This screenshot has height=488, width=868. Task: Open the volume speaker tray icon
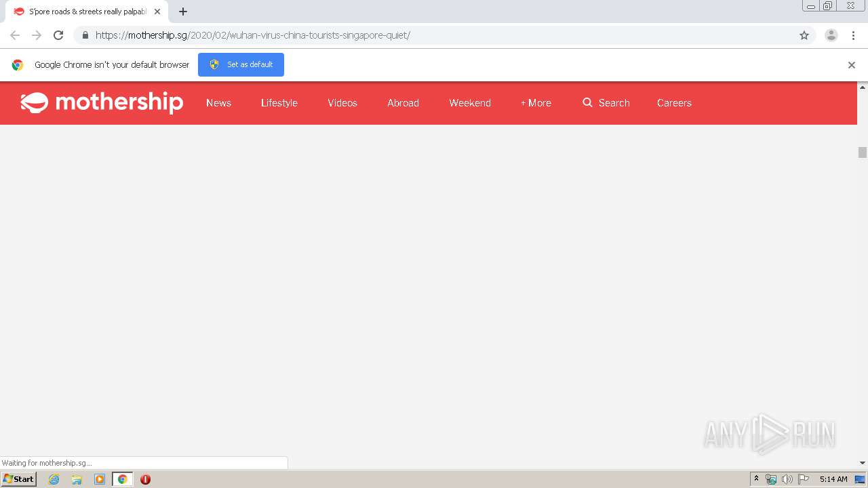click(x=787, y=479)
